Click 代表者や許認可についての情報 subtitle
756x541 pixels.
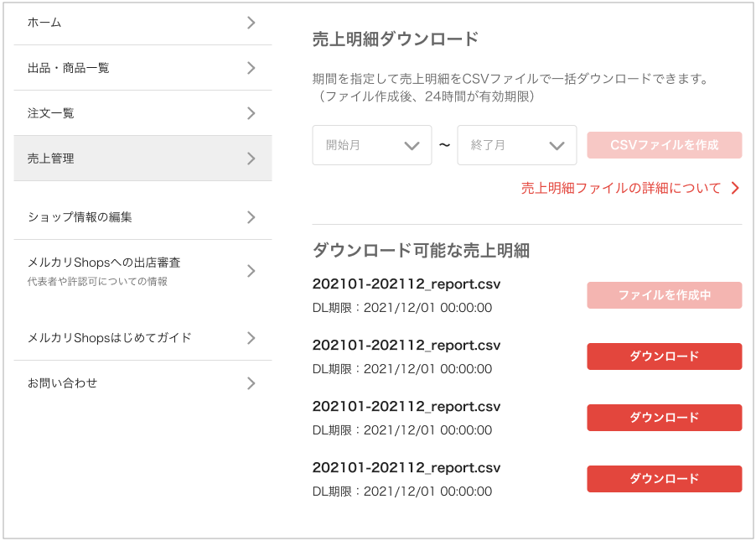click(97, 281)
